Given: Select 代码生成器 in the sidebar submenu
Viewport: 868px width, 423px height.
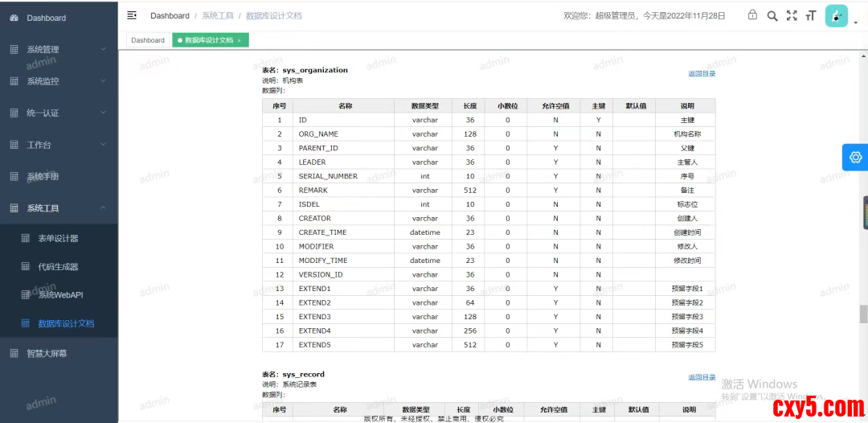Looking at the screenshot, I should [x=59, y=266].
